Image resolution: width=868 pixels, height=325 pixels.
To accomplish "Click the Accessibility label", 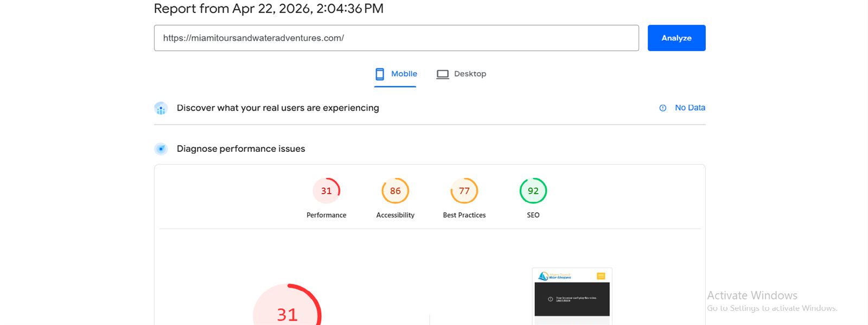I will tap(395, 215).
